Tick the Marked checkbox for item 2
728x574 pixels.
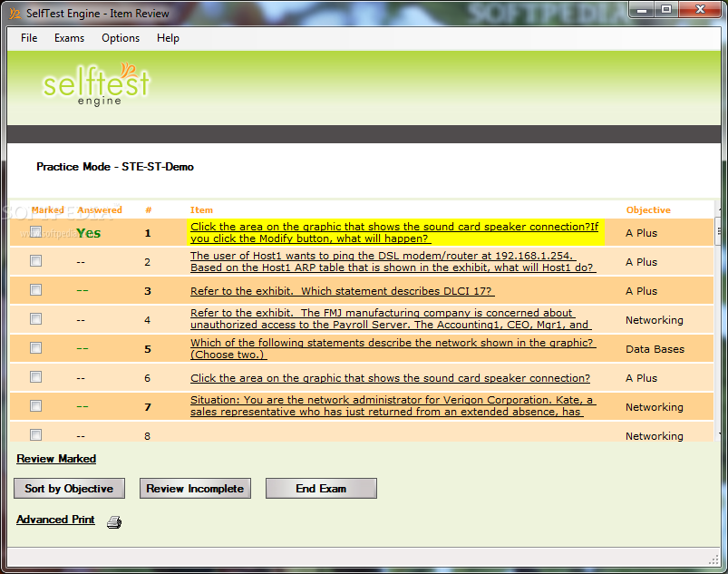click(x=35, y=260)
